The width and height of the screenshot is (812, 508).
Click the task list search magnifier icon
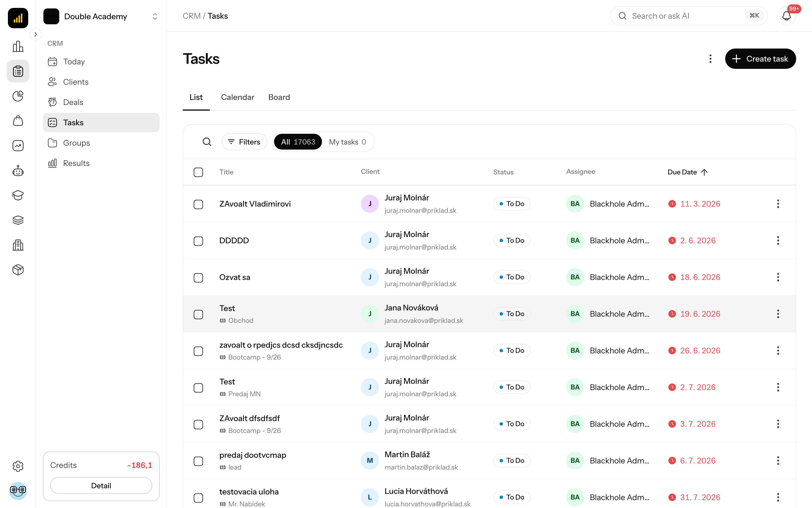207,142
